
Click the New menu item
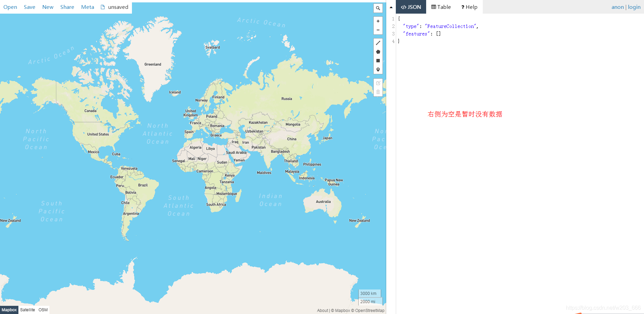(48, 7)
